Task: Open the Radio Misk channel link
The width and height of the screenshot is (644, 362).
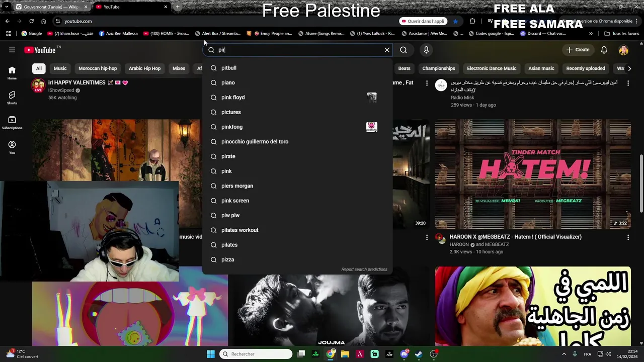Action: pos(462,98)
